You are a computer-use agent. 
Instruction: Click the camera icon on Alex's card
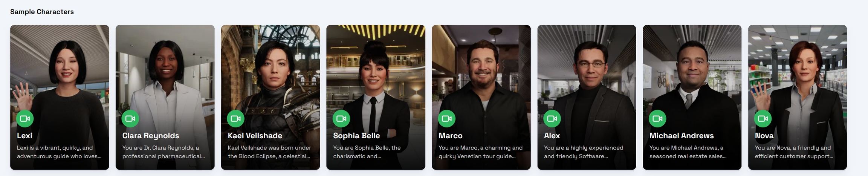coord(552,119)
